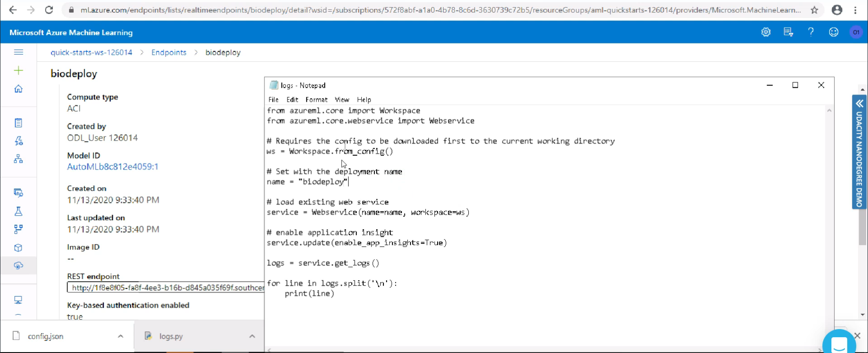
Task: Click the Notepad vertical scrollbar up arrow
Action: (829, 111)
